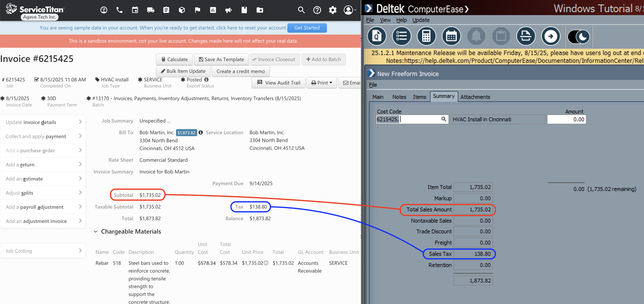
Task: Open the clipboard invoices icon
Action: pyautogui.click(x=166, y=10)
